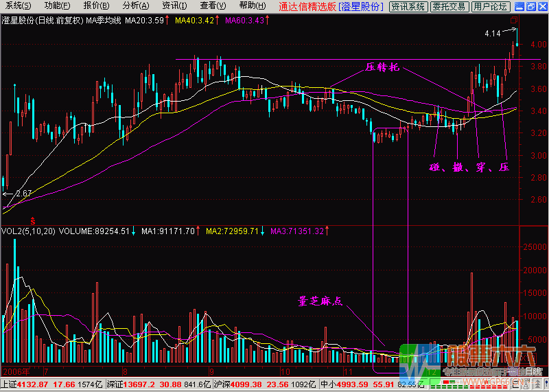Click the 资讯系统 button
The width and height of the screenshot is (549, 392).
tap(407, 7)
